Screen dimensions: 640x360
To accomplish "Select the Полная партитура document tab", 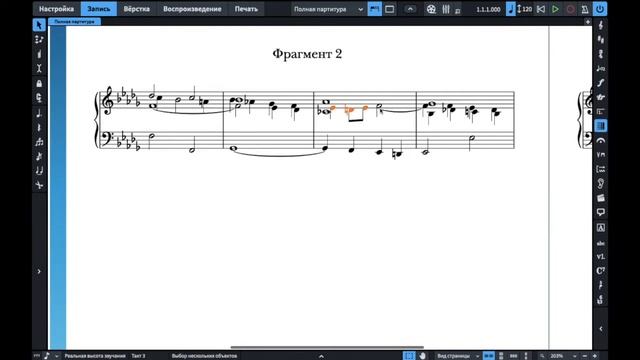I will click(x=74, y=22).
